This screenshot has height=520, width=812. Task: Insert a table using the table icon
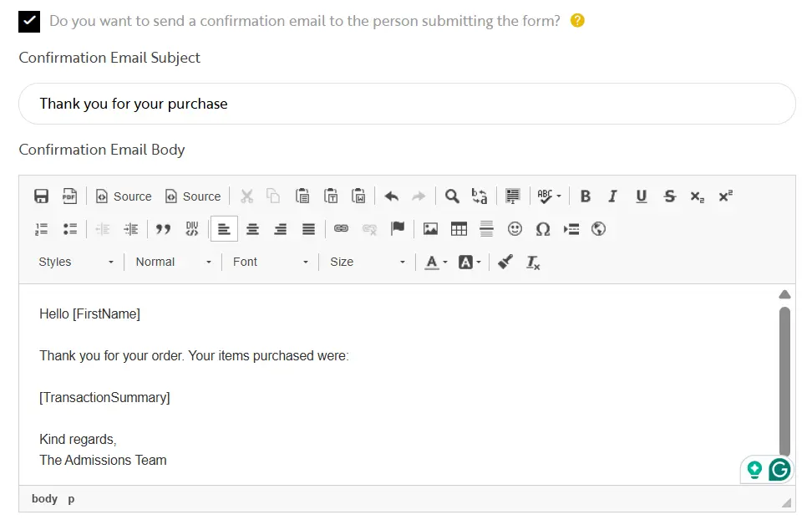459,229
